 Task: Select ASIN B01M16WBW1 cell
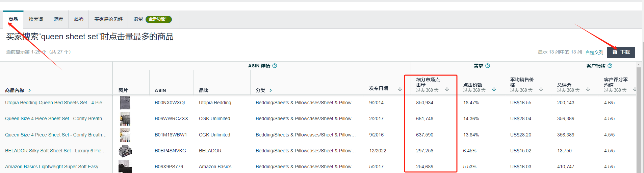171,135
